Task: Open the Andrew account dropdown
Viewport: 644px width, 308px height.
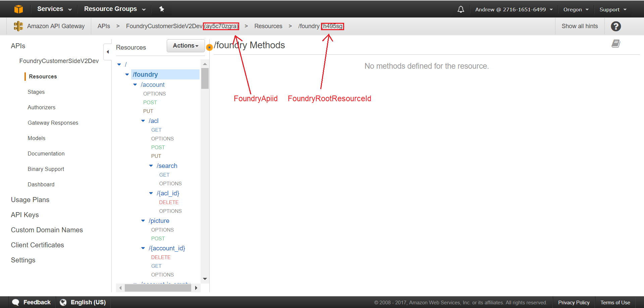Action: 514,9
